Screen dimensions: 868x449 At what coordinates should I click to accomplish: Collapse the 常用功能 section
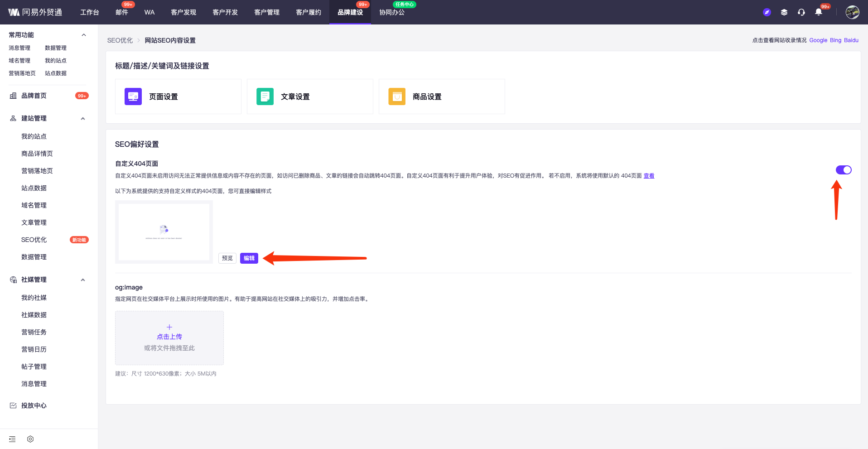tap(83, 35)
